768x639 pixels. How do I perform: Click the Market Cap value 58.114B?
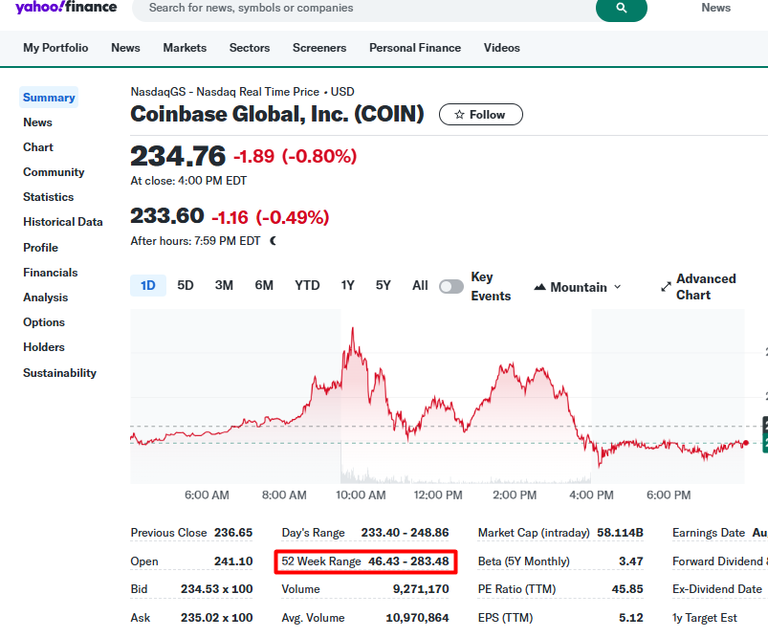point(620,533)
